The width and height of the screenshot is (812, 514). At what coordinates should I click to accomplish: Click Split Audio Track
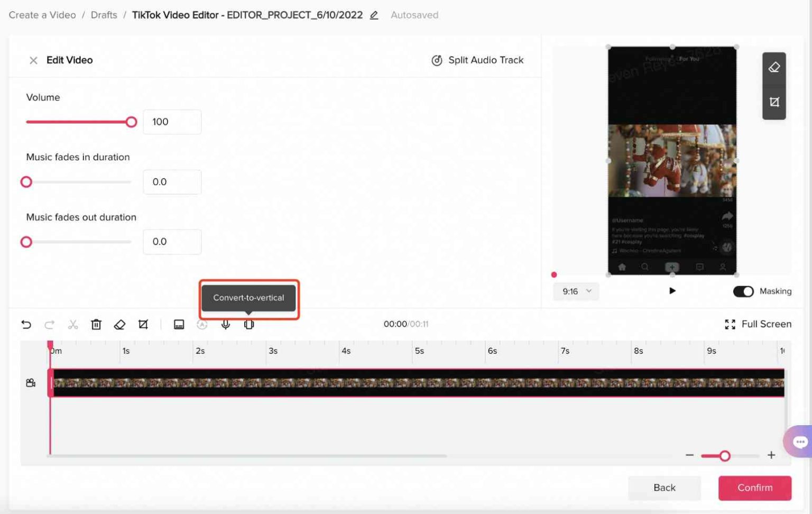(477, 60)
